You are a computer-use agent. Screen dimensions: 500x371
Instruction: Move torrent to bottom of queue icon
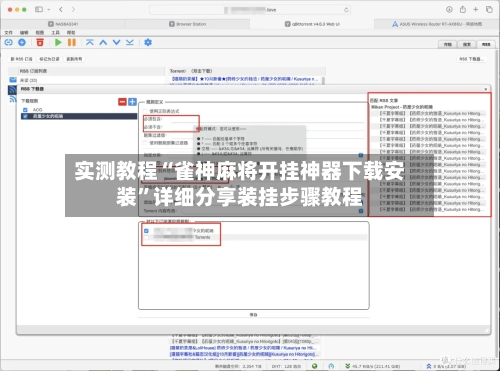[x=130, y=42]
